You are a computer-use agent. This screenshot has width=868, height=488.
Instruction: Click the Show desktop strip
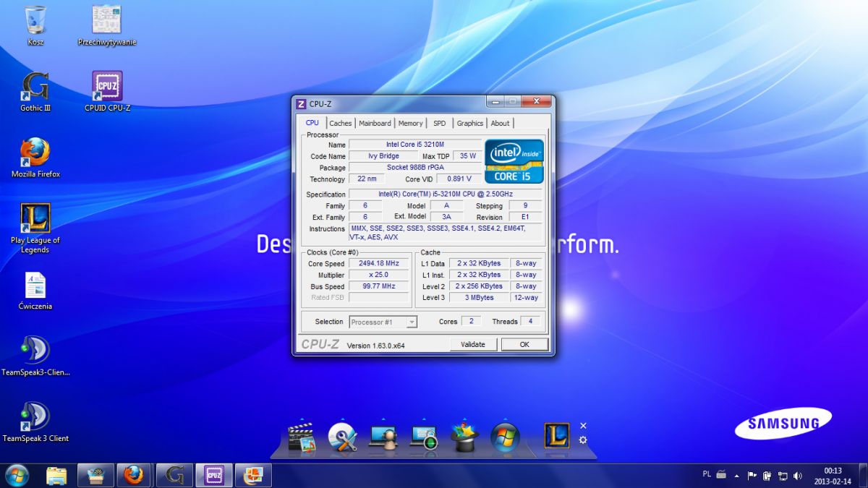click(x=863, y=475)
